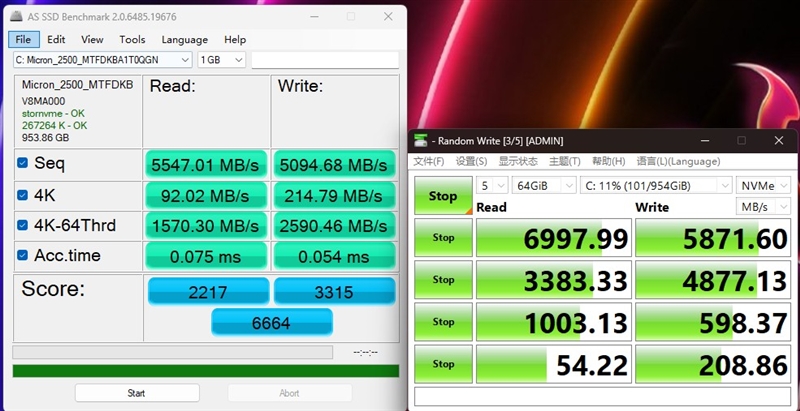Click the 4K-64Thrd write value 2590.46 MB/s

point(334,225)
